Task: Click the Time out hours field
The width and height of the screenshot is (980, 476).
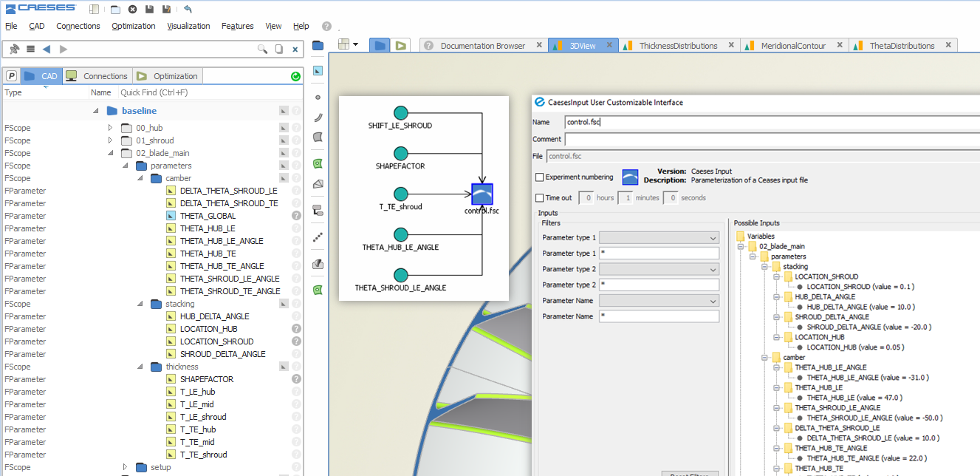Action: point(586,198)
